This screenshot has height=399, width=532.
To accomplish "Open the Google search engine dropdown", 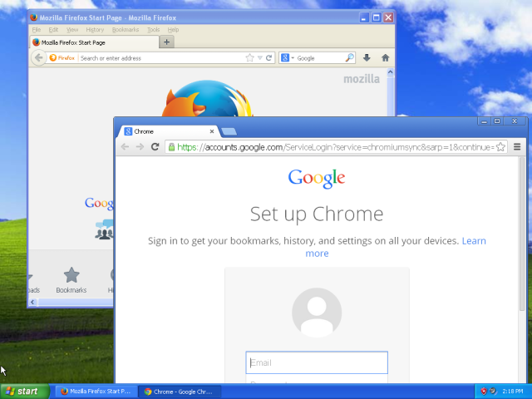I will pyautogui.click(x=288, y=58).
